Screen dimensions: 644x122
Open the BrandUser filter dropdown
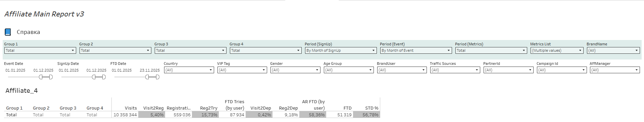coord(402,70)
